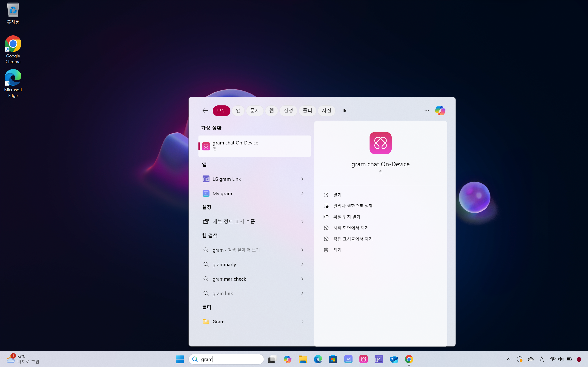Select the Google Chrome desktop shortcut
Viewport: 588px width, 367px height.
(x=13, y=50)
